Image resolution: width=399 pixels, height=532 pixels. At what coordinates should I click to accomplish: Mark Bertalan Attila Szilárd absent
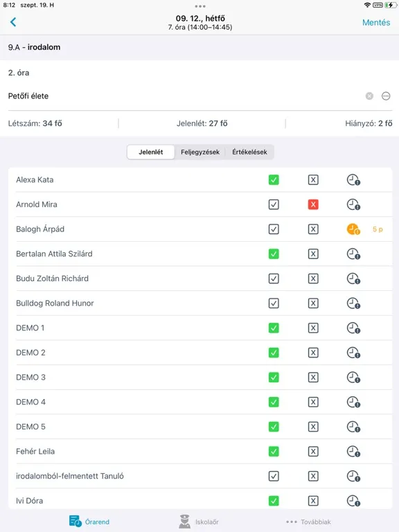point(313,254)
